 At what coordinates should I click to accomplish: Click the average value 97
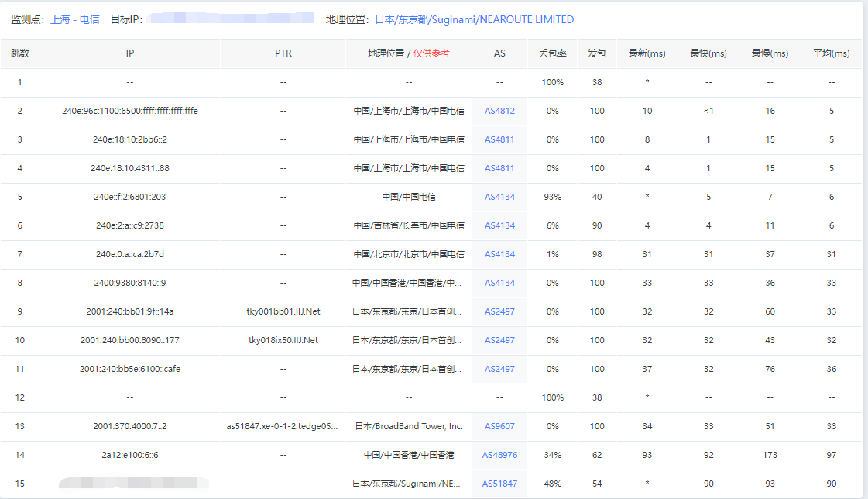tap(832, 455)
